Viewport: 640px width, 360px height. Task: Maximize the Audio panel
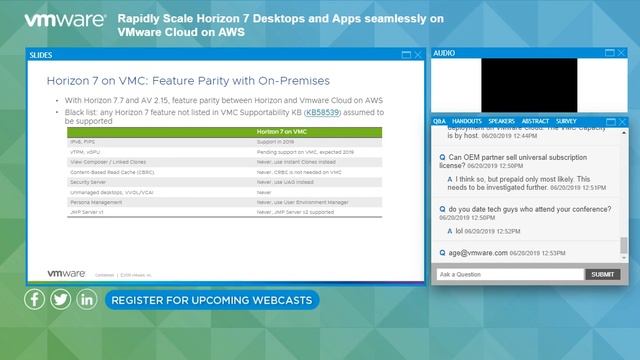[x=609, y=53]
